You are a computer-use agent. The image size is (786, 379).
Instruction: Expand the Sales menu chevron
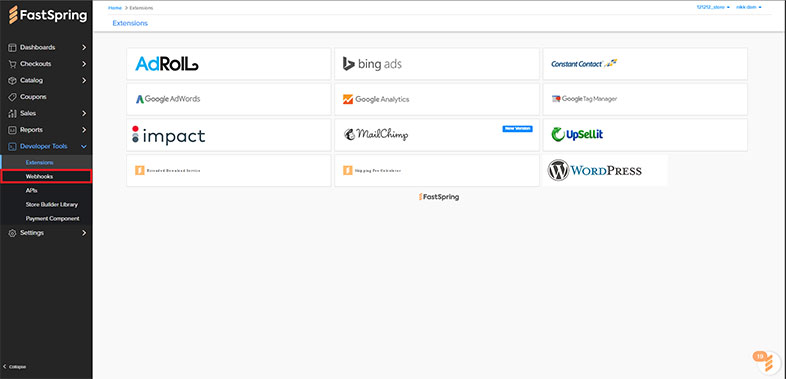click(x=84, y=114)
